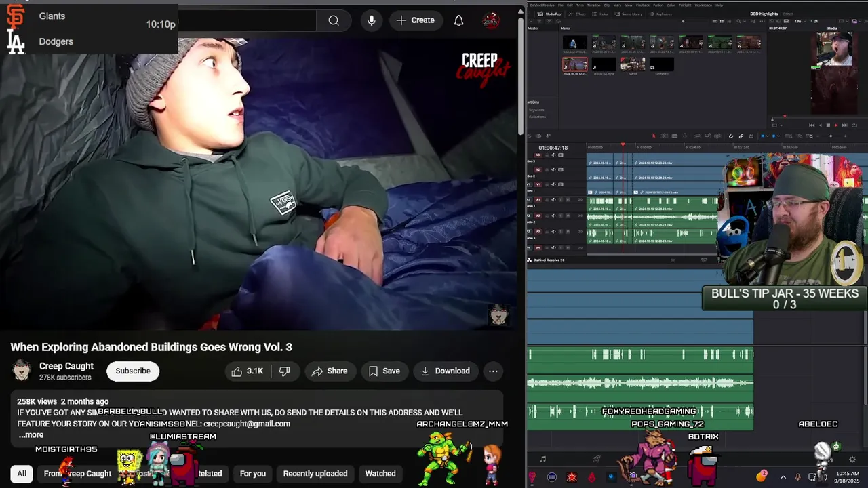Dislike the Creep Caught video
This screenshot has width=868, height=488.
point(285,371)
